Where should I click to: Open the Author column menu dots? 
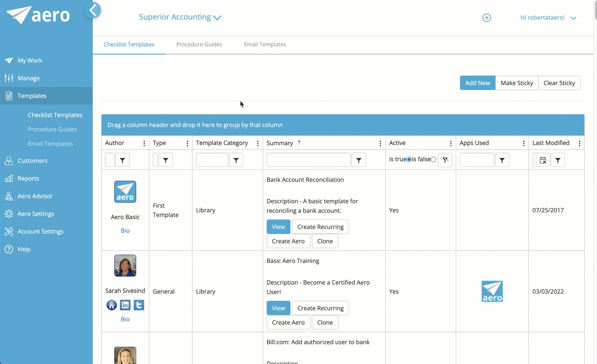click(x=144, y=143)
